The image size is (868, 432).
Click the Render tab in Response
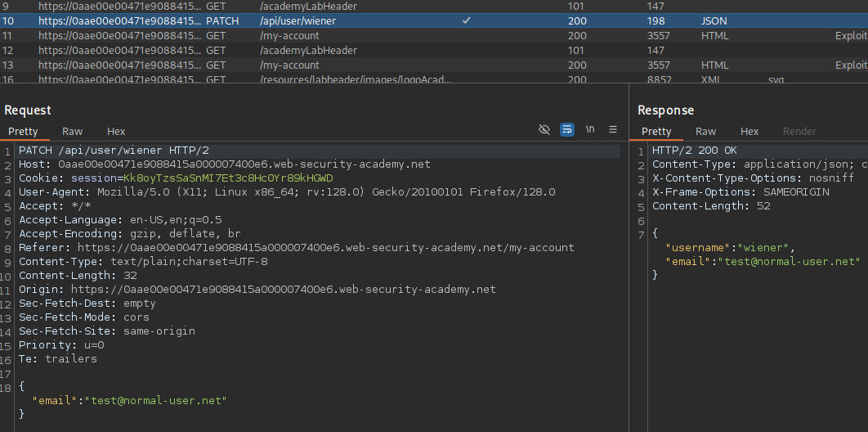pyautogui.click(x=799, y=131)
